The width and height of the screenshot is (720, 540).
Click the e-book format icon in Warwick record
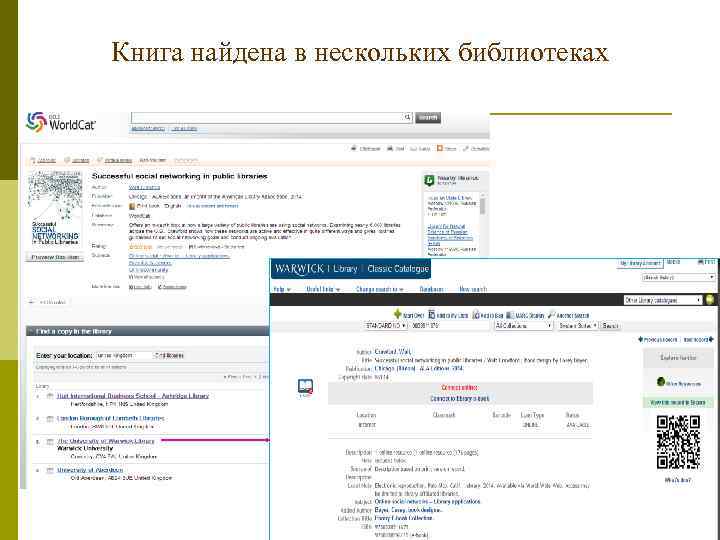(305, 387)
